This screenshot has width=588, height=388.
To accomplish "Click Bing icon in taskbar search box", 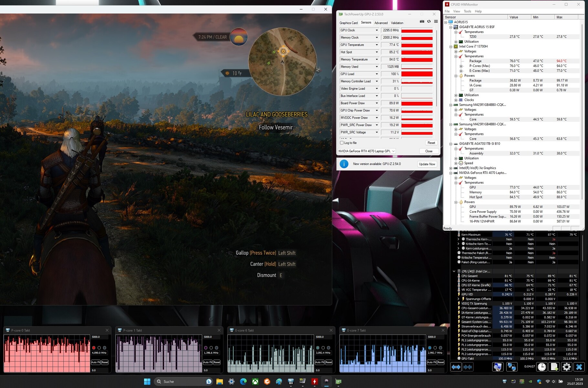I will click(x=209, y=382).
